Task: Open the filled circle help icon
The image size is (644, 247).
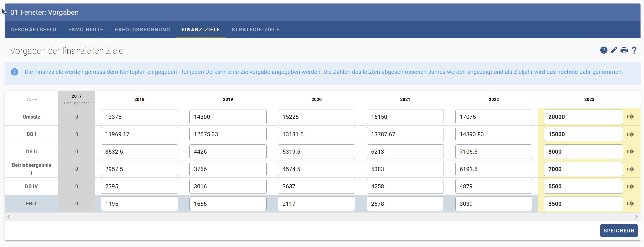Action: (603, 50)
